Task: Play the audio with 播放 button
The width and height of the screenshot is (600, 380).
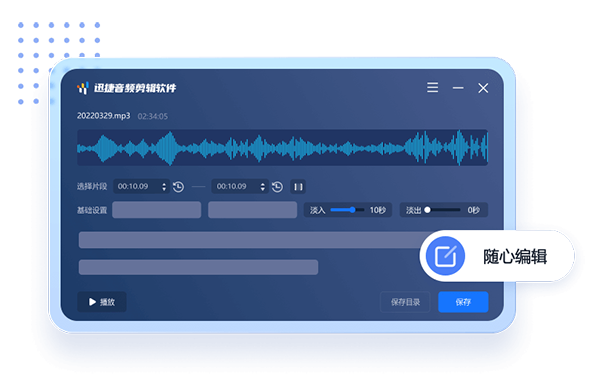Action: 102,302
